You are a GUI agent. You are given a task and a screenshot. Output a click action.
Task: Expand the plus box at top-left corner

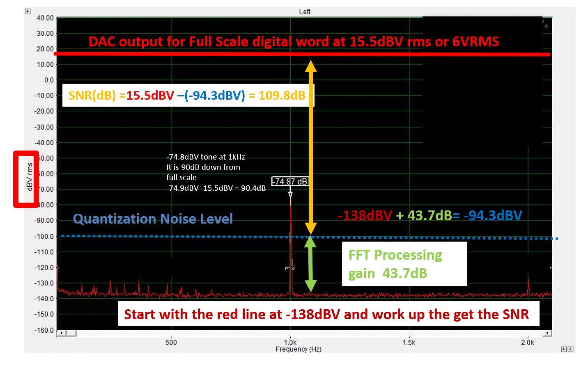coord(28,11)
